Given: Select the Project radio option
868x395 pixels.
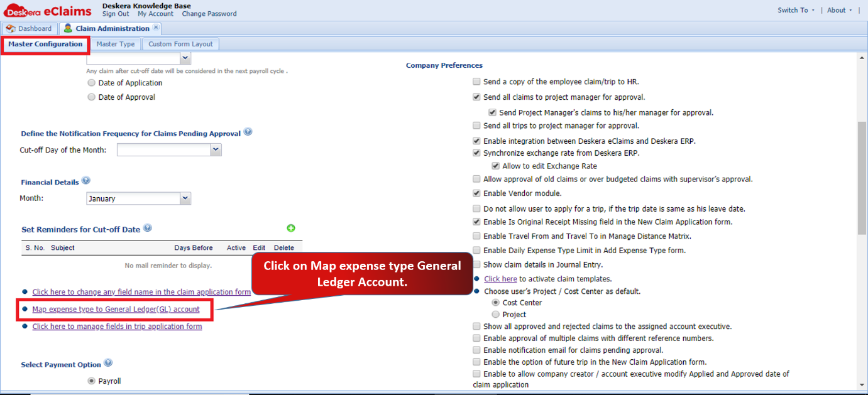Looking at the screenshot, I should tap(495, 315).
